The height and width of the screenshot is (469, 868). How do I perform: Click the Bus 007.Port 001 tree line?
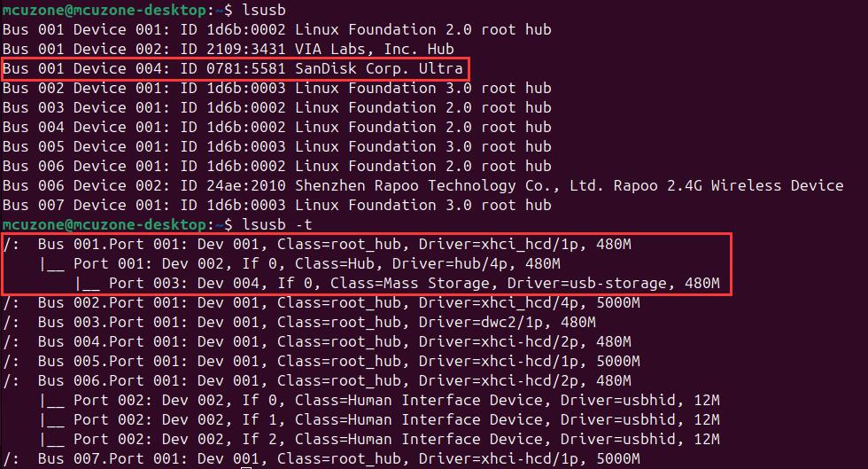(x=321, y=458)
